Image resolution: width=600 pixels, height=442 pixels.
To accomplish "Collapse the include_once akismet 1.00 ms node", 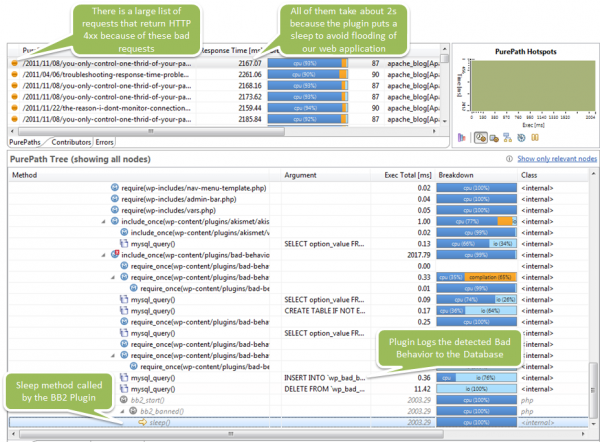I will tap(104, 222).
